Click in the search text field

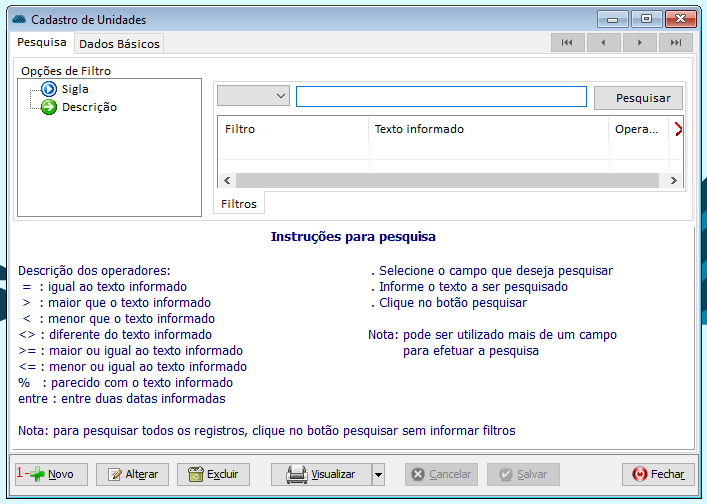pyautogui.click(x=441, y=96)
